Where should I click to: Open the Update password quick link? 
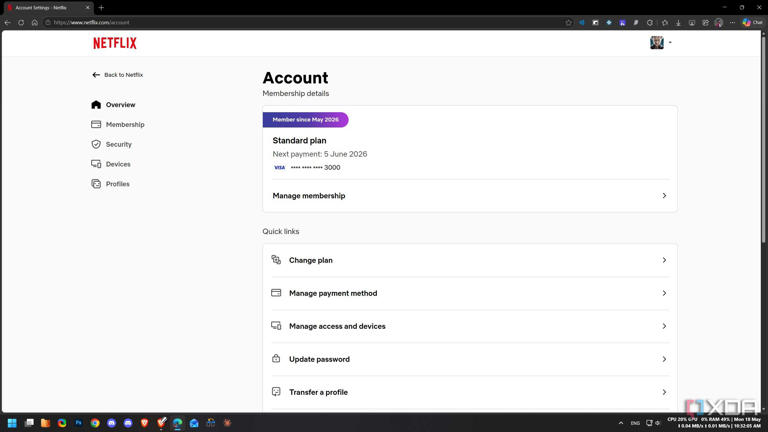coord(470,359)
